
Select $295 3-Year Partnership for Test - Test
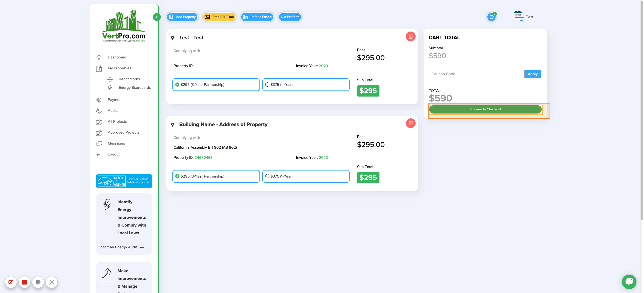tap(216, 85)
